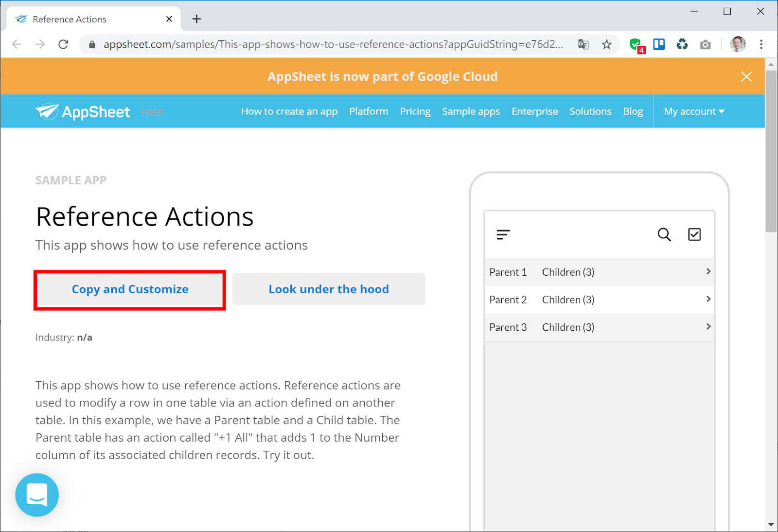Bookmark this page with the star icon
Viewport: 778px width, 532px height.
[606, 45]
